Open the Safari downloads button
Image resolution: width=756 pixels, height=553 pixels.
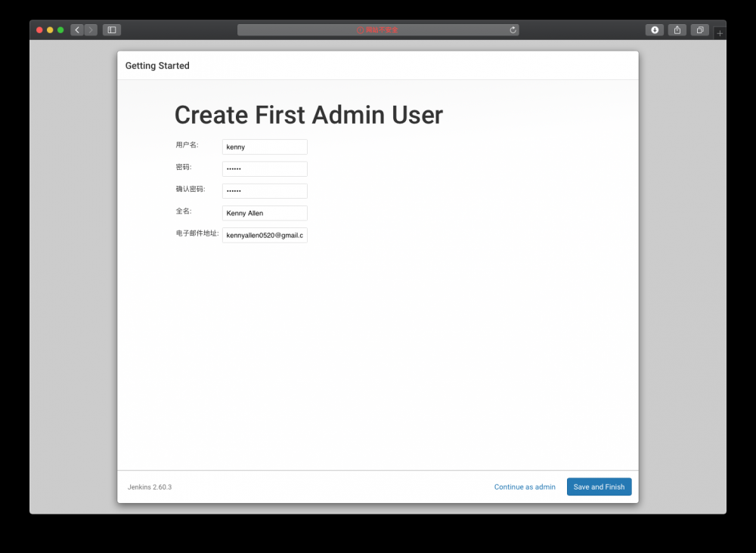654,30
